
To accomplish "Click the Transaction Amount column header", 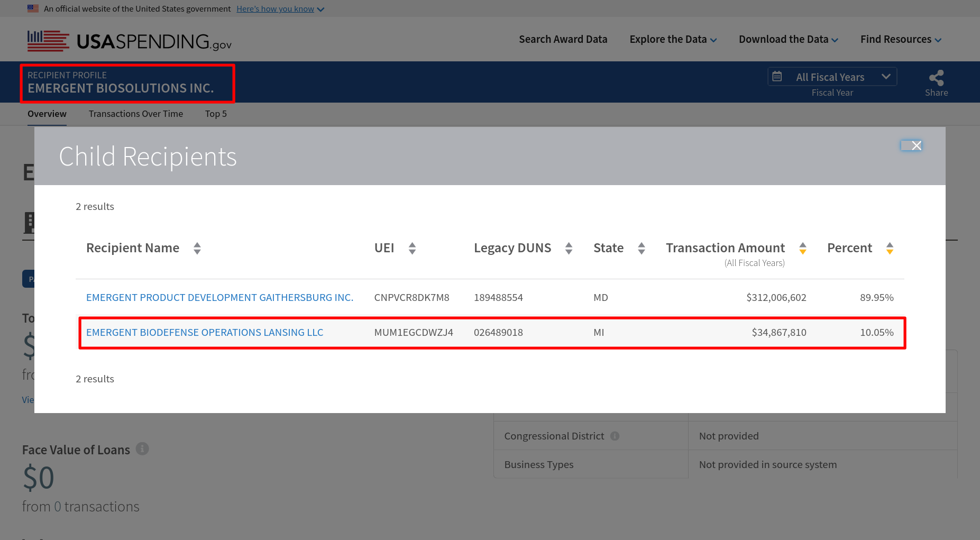I will [x=725, y=248].
